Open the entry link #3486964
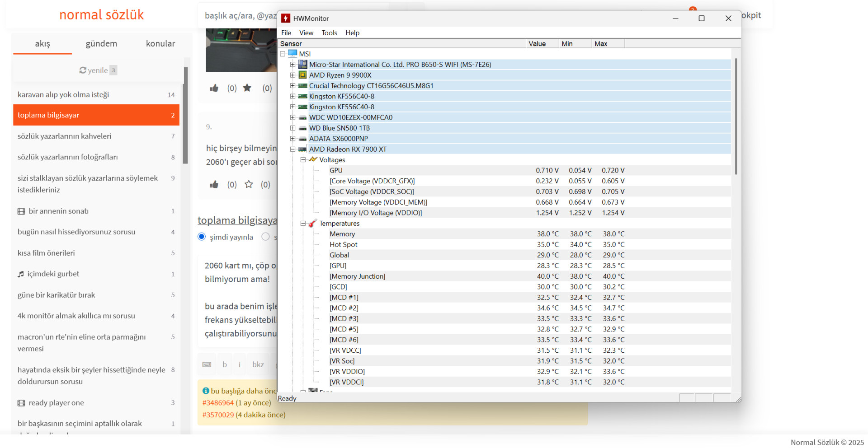Viewport: 868px width, 448px height. (x=218, y=403)
